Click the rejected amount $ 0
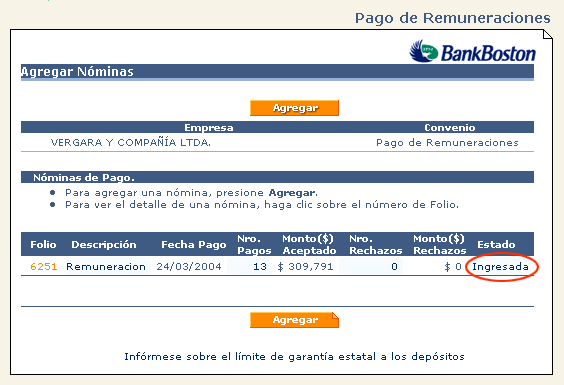Image resolution: width=564 pixels, height=385 pixels. coord(453,267)
